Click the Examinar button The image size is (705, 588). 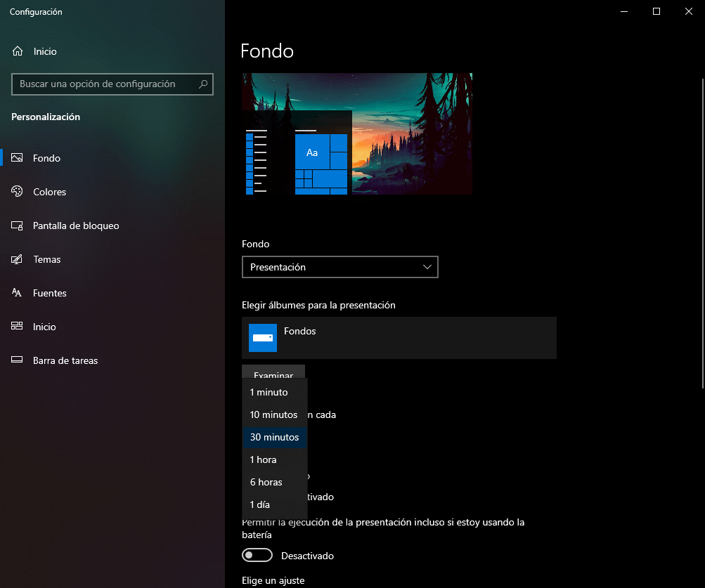(273, 372)
